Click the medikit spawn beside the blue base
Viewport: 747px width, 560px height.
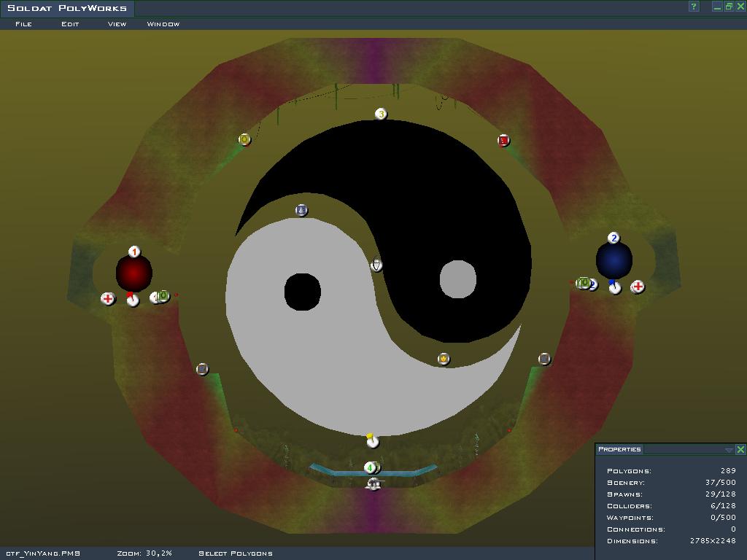tap(638, 287)
